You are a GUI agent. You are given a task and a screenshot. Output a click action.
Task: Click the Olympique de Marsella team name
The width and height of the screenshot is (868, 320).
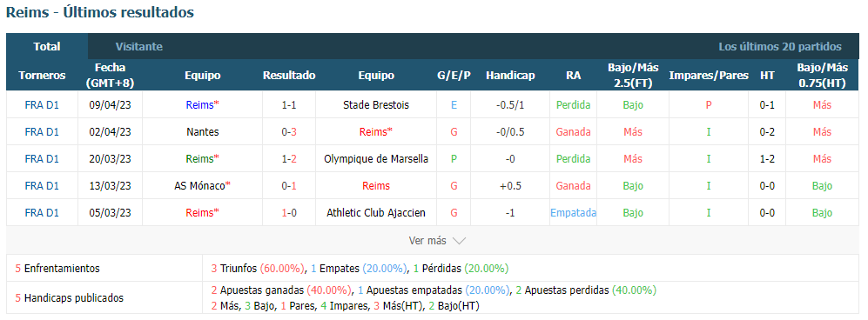coord(376,159)
